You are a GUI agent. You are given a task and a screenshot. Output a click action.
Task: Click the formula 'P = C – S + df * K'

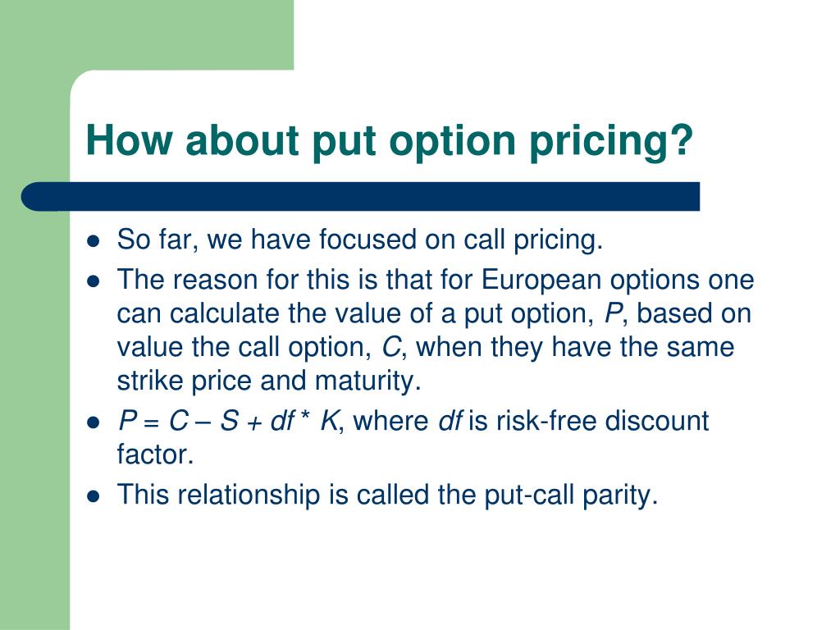point(228,421)
